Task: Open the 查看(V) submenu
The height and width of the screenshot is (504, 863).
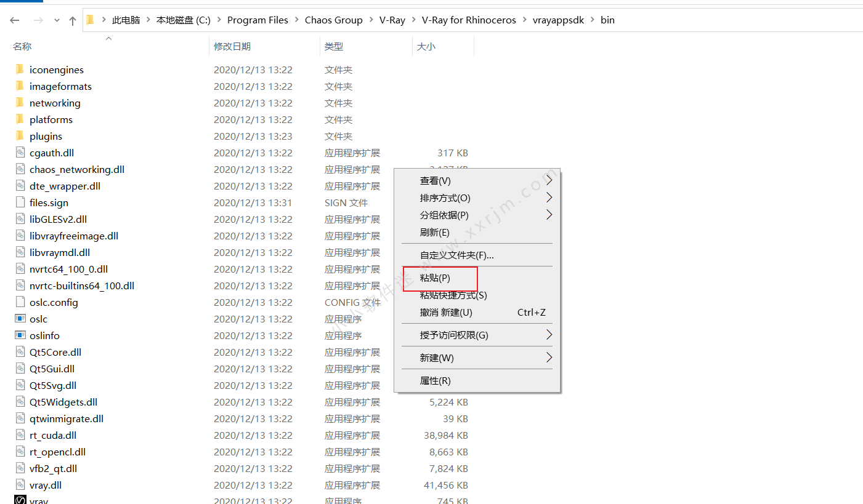Action: 477,181
